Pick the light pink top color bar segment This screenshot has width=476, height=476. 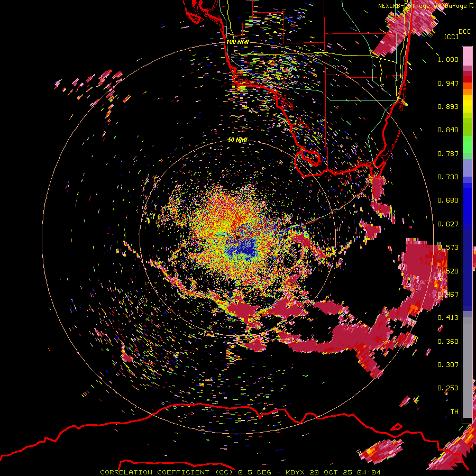(467, 57)
